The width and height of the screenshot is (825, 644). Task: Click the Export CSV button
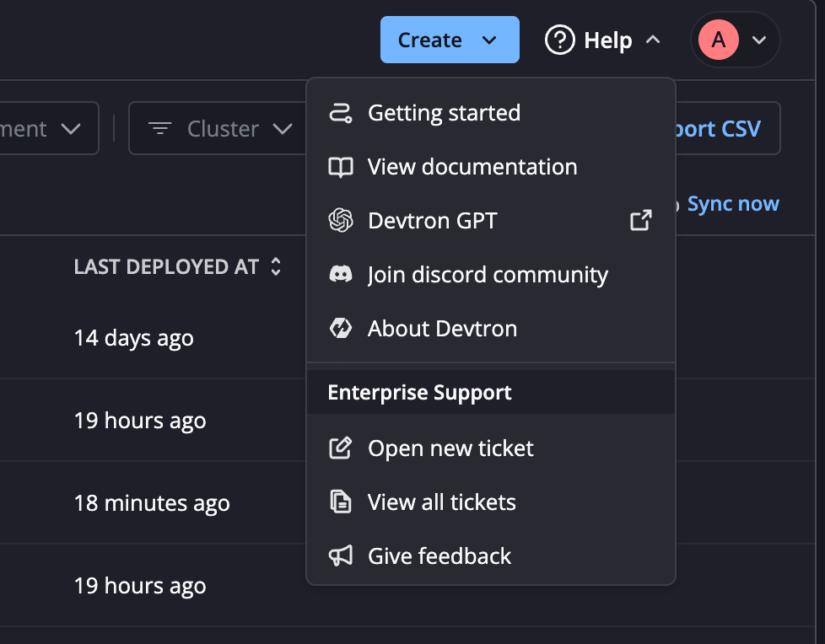click(x=725, y=129)
